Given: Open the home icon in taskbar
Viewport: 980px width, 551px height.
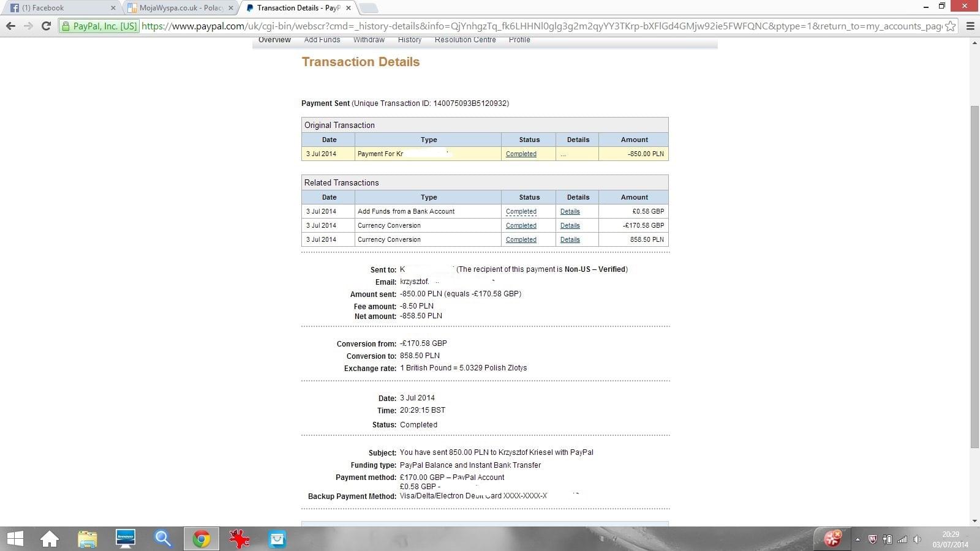Looking at the screenshot, I should click(50, 539).
